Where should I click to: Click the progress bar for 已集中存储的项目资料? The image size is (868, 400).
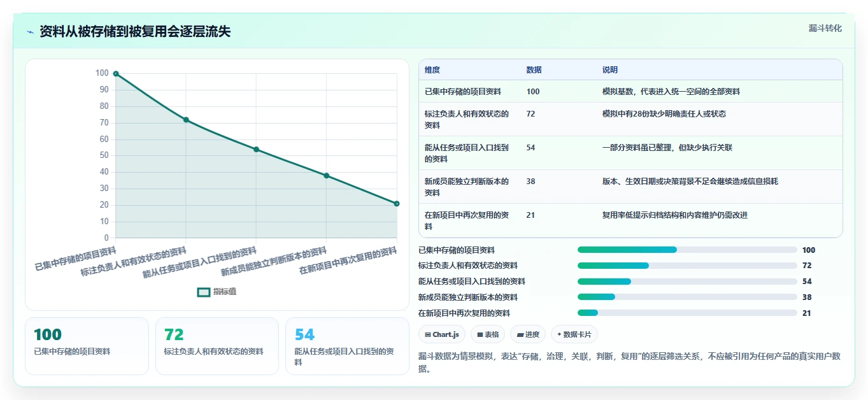pos(687,250)
